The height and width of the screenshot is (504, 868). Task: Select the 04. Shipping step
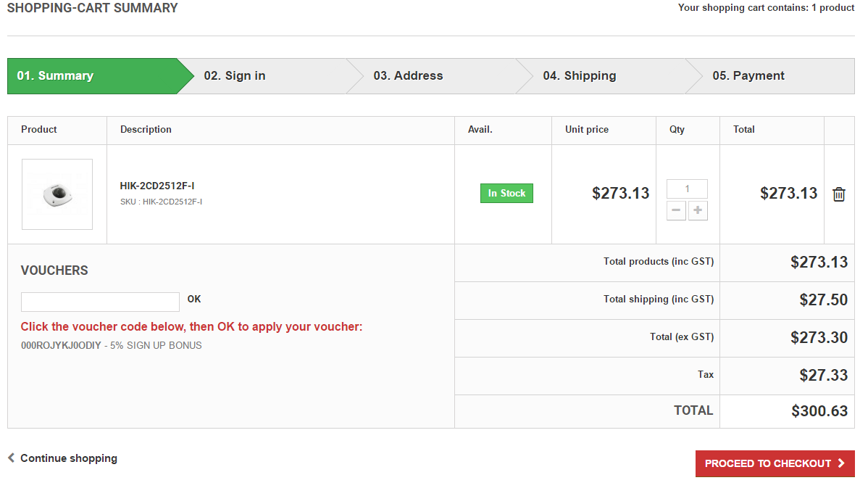coord(579,76)
